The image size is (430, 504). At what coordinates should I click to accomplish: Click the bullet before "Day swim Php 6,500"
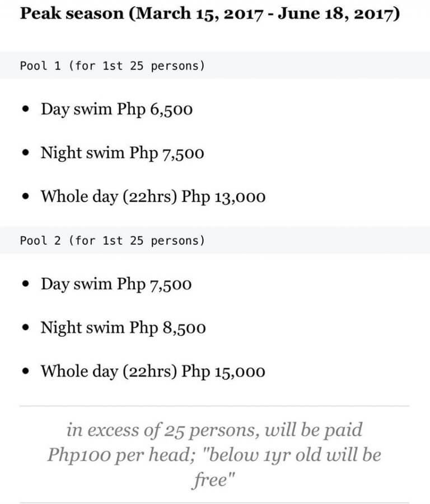25,110
